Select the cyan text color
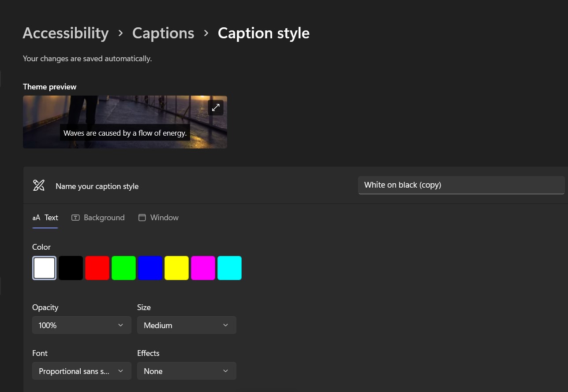 coord(229,268)
